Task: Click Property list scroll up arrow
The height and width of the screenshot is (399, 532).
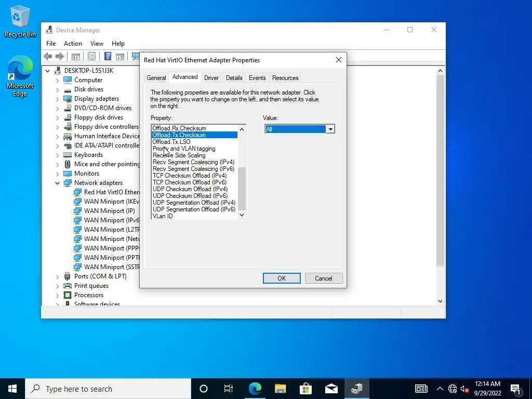Action: (242, 129)
